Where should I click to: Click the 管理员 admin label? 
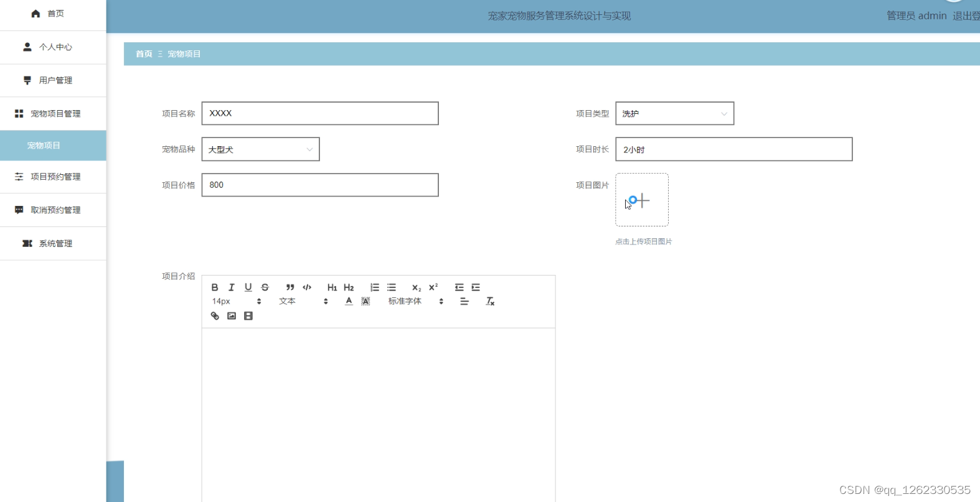click(916, 16)
